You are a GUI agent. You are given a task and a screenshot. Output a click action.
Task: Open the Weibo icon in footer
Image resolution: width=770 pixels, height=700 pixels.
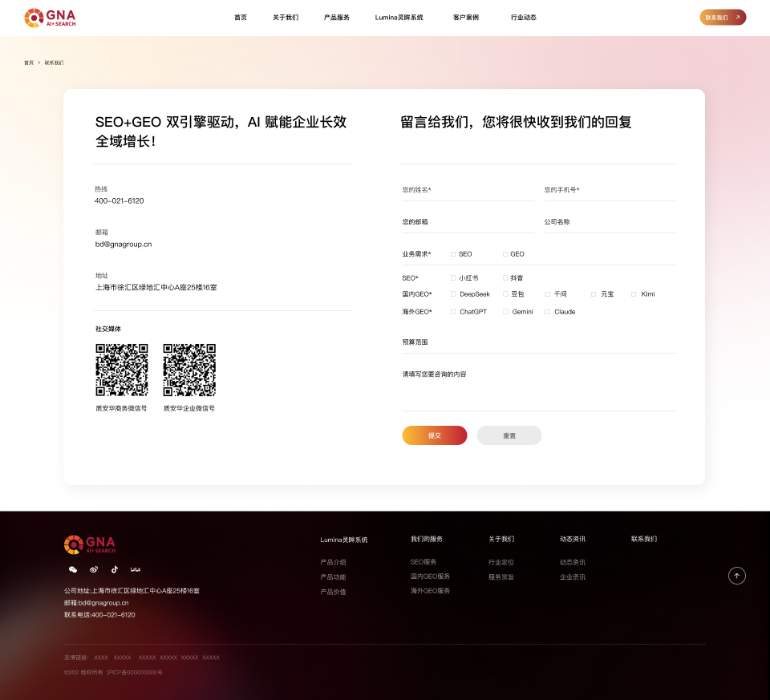pyautogui.click(x=94, y=569)
